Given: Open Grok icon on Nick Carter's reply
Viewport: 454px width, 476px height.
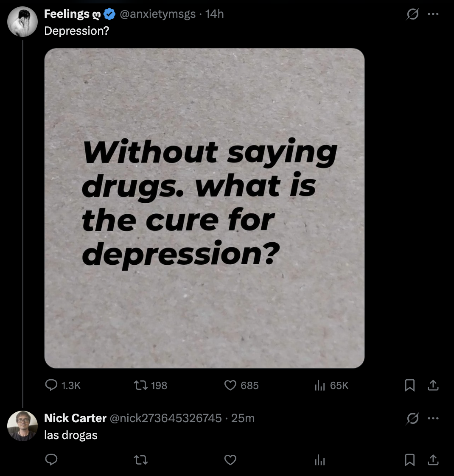Looking at the screenshot, I should tap(411, 419).
